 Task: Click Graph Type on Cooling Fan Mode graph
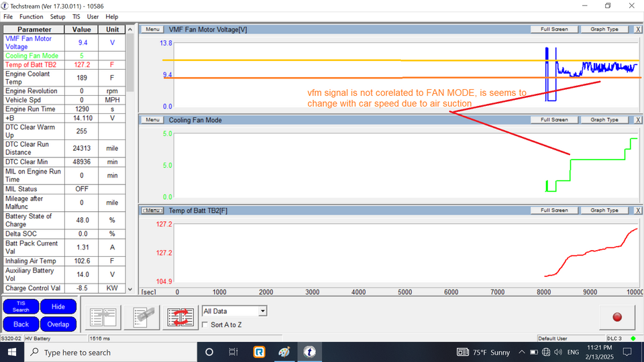[x=604, y=120]
